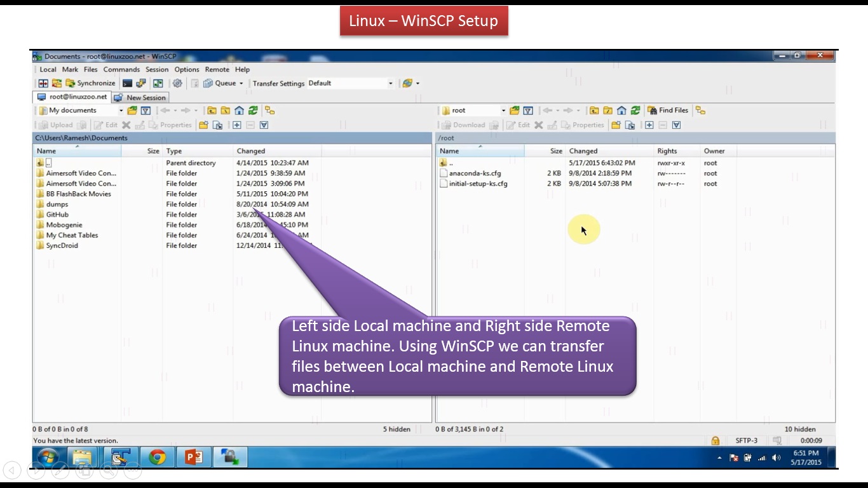Click the filter icon in remote panel toolbar
The height and width of the screenshot is (488, 868).
coord(528,111)
